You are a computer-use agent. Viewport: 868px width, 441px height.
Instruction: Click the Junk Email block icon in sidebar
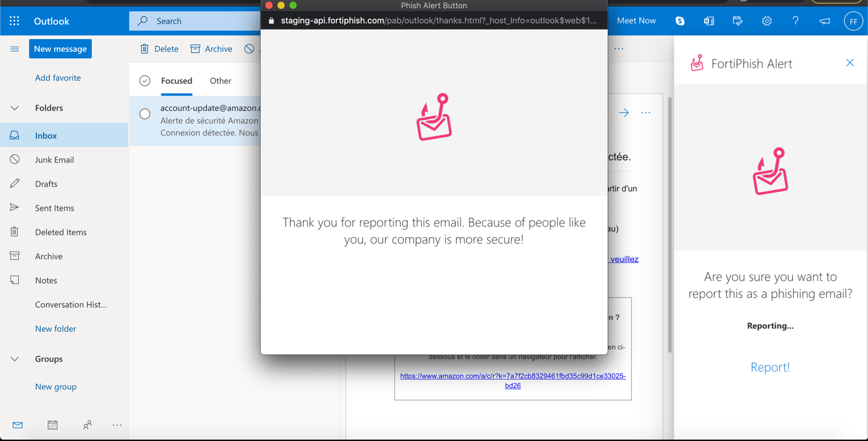pos(14,160)
